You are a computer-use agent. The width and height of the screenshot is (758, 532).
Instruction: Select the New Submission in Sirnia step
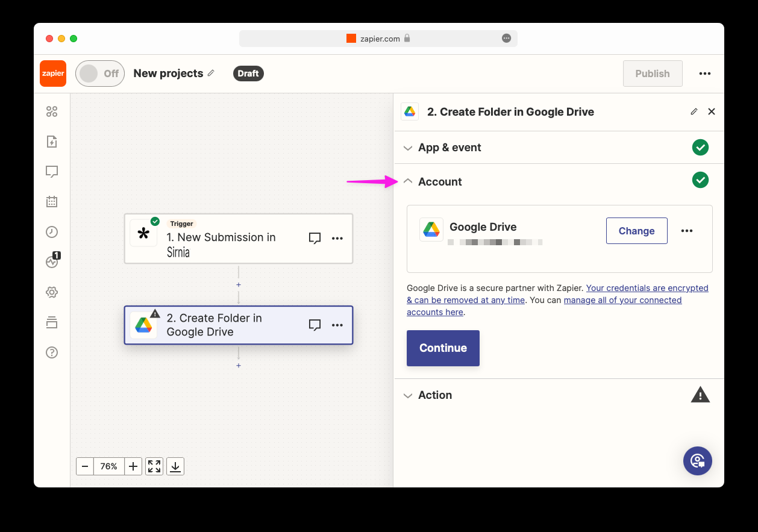[239, 239]
